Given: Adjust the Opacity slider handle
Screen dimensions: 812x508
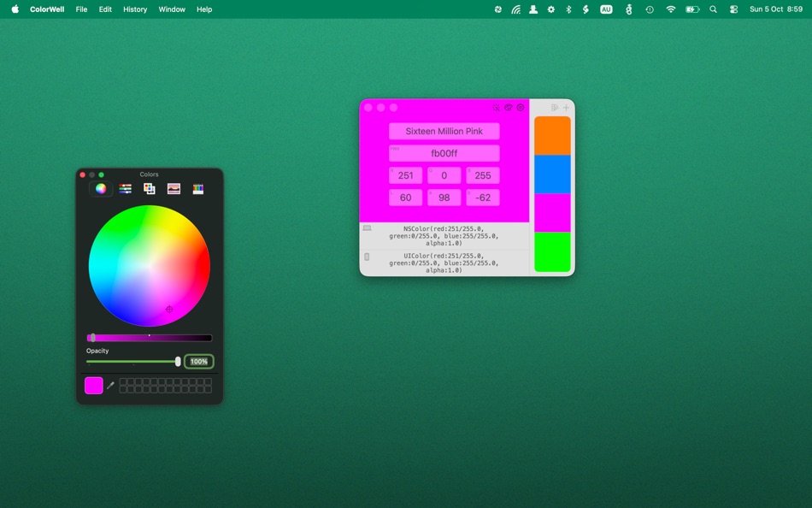Looking at the screenshot, I should click(178, 361).
